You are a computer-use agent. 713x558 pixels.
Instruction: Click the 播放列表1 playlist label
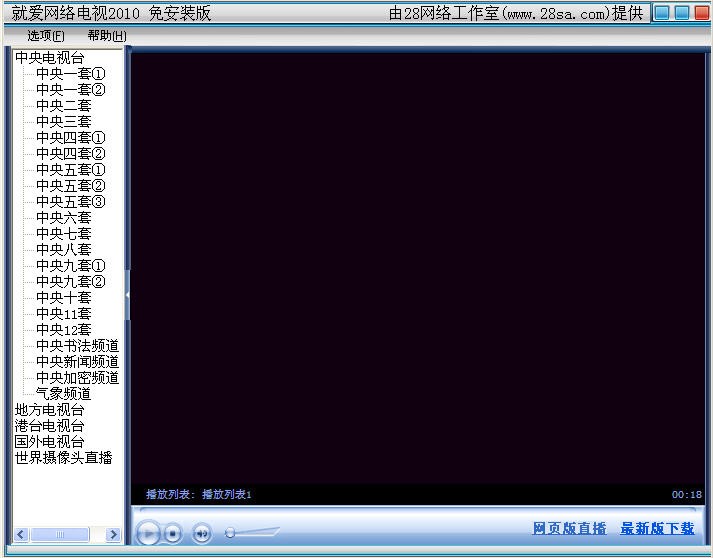click(226, 494)
